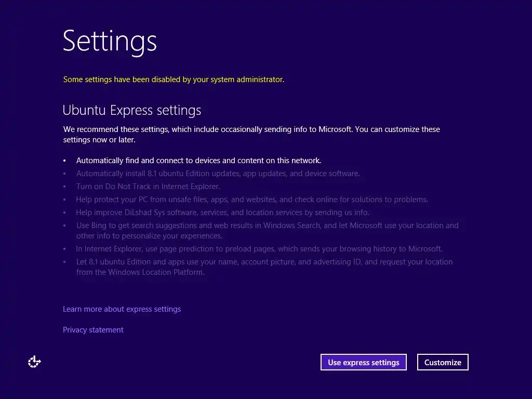Click 'Help improve DiLshad Sys software' item
The width and height of the screenshot is (532, 399).
222,212
